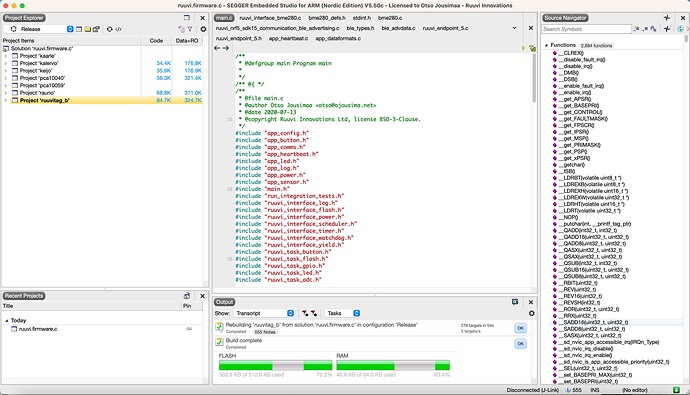
Task: Switch to main.c editor tab
Action: coord(224,18)
